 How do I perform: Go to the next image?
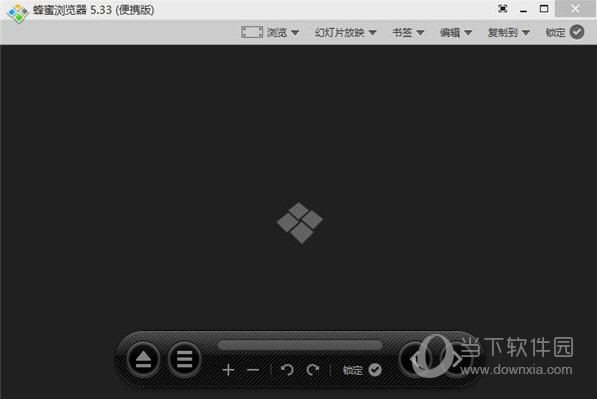pyautogui.click(x=457, y=359)
